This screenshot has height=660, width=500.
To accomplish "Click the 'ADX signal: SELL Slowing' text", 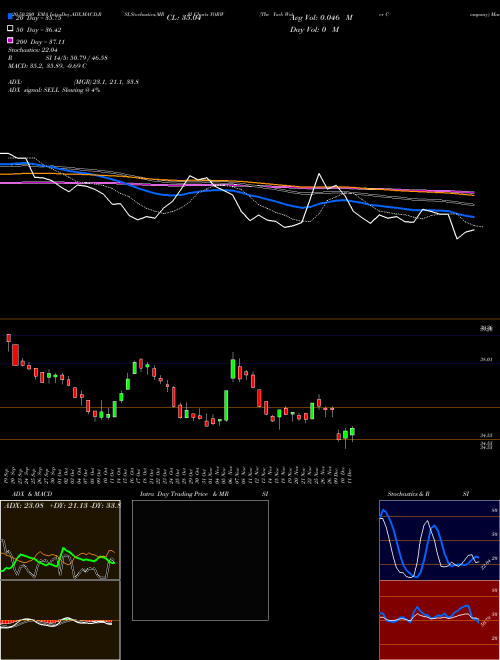I will click(x=44, y=90).
